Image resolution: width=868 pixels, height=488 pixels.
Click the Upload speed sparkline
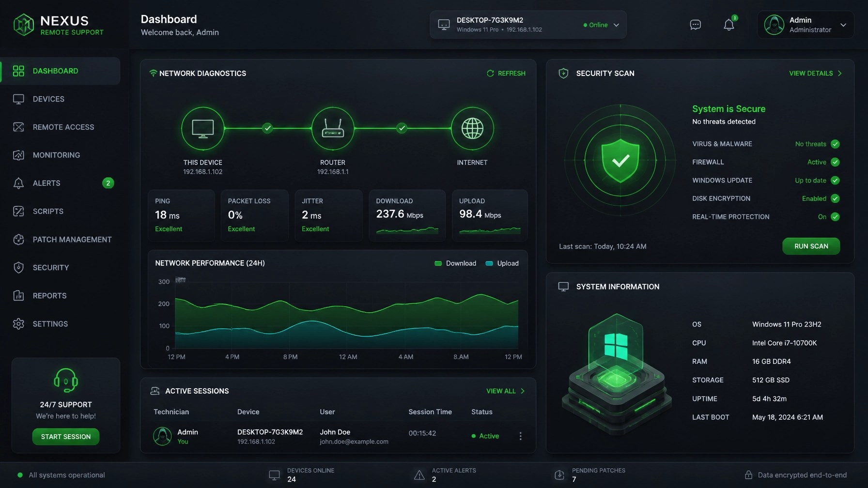(x=490, y=230)
